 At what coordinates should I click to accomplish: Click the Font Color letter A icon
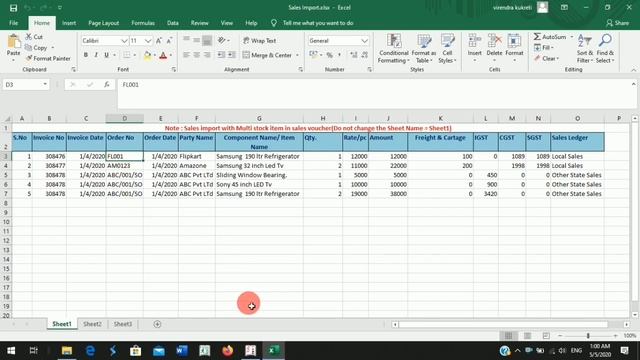pyautogui.click(x=163, y=55)
